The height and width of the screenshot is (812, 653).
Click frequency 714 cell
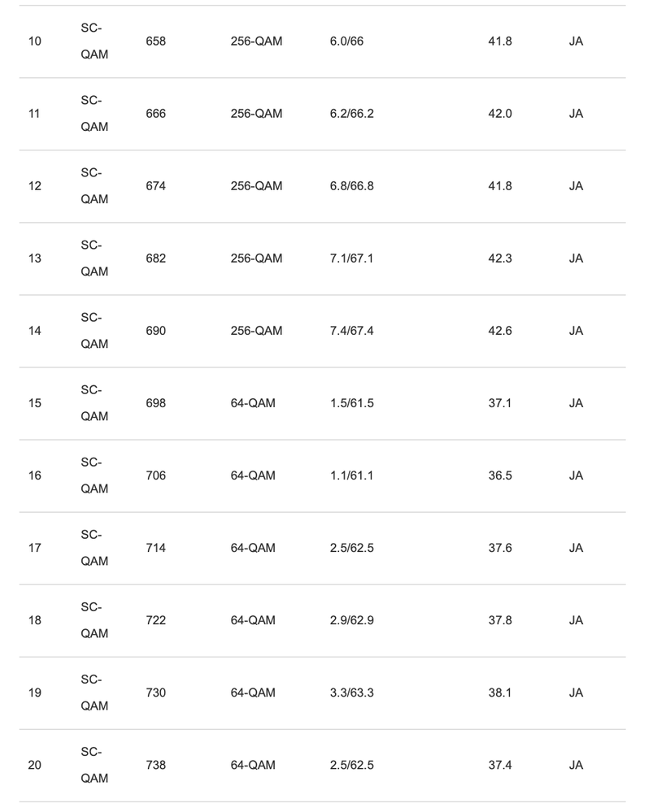click(x=155, y=548)
